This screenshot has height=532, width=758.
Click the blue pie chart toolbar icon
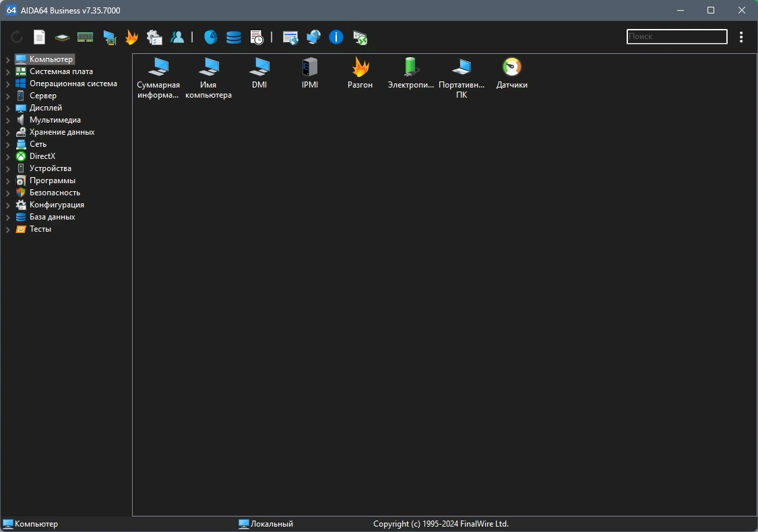click(x=210, y=37)
